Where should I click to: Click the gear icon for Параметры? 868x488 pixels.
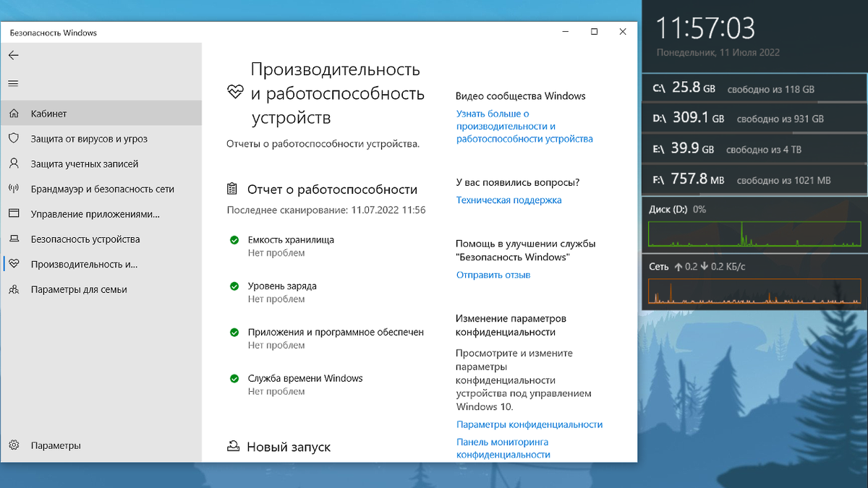(13, 445)
